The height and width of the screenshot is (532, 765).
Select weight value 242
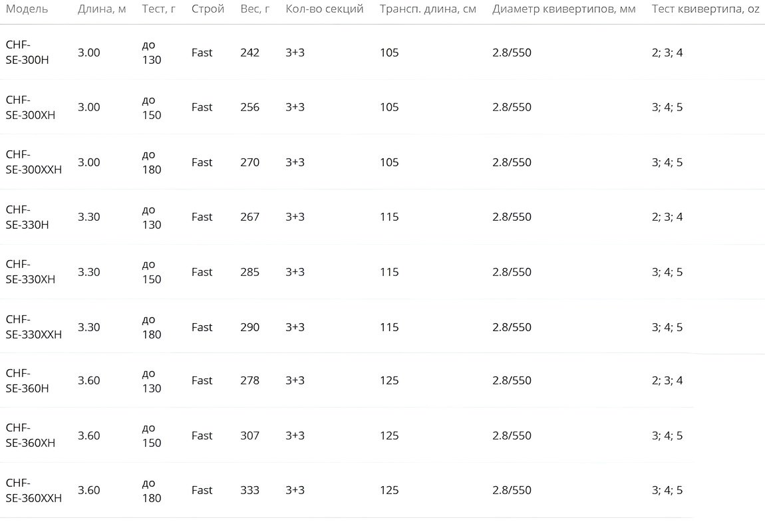pos(250,52)
